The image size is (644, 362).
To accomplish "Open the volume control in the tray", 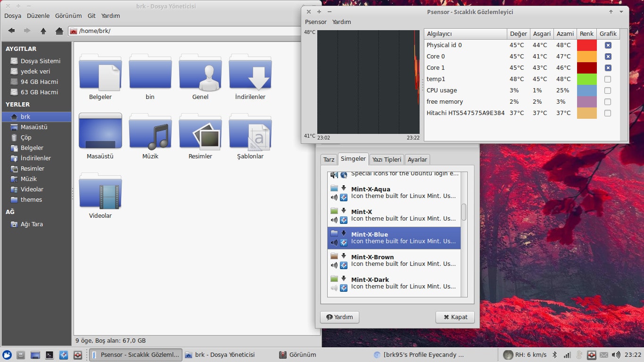I will pos(616,355).
